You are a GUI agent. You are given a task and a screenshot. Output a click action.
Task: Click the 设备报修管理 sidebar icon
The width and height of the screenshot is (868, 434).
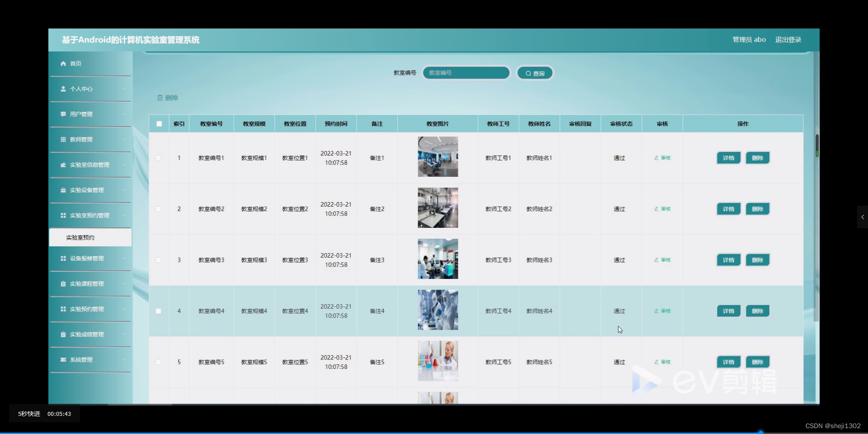pyautogui.click(x=63, y=259)
